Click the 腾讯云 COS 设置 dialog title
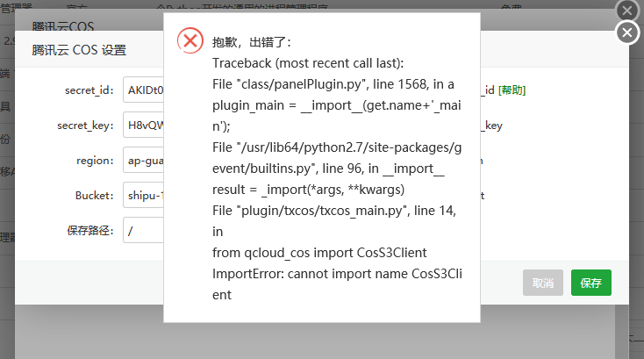The height and width of the screenshot is (359, 644). click(79, 50)
